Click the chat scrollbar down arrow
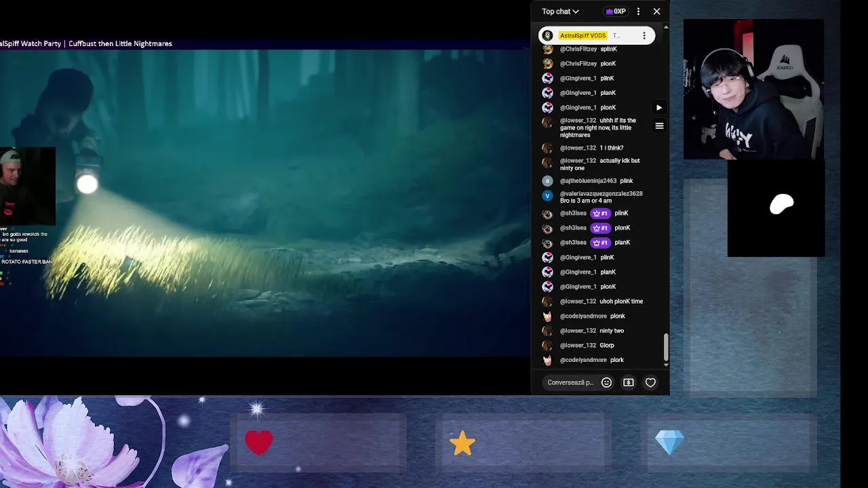 pos(666,365)
